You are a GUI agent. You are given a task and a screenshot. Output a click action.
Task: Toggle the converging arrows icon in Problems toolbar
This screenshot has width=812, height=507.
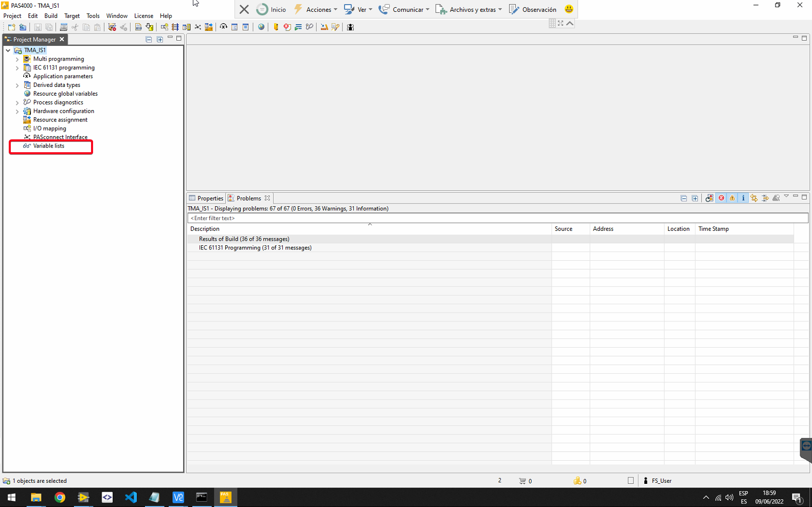tap(765, 198)
